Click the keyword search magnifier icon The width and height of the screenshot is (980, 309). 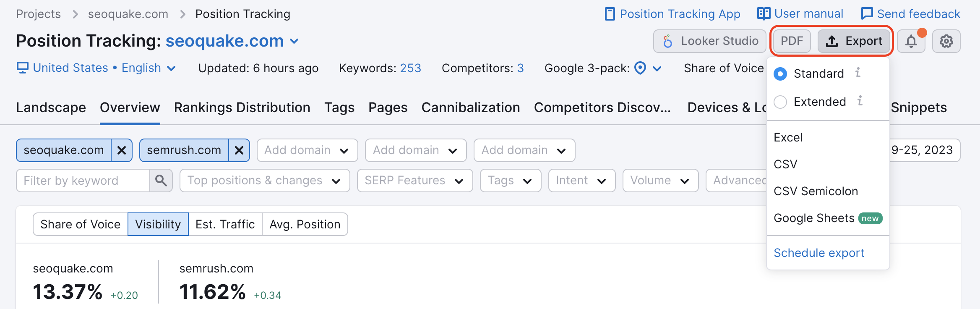coord(161,181)
